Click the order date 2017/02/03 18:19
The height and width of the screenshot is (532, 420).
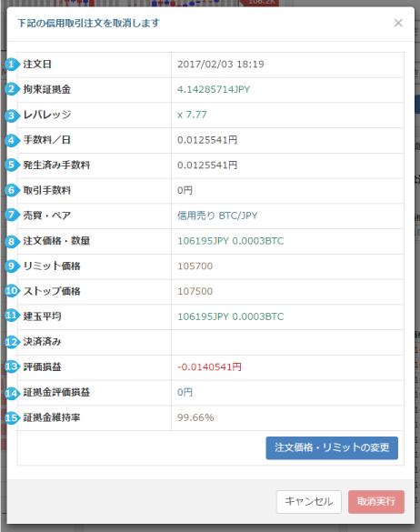coord(221,65)
